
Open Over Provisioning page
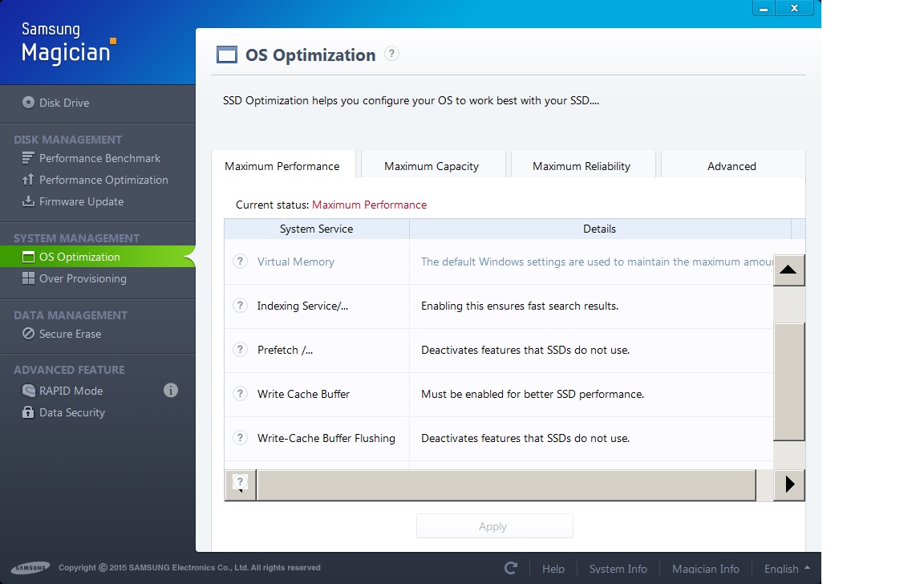75,278
